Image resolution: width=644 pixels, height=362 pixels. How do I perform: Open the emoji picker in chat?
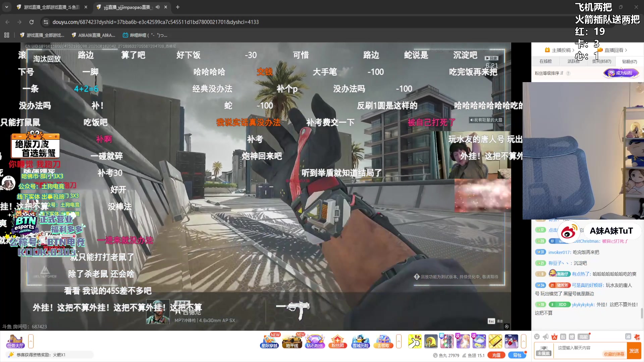pos(537,337)
